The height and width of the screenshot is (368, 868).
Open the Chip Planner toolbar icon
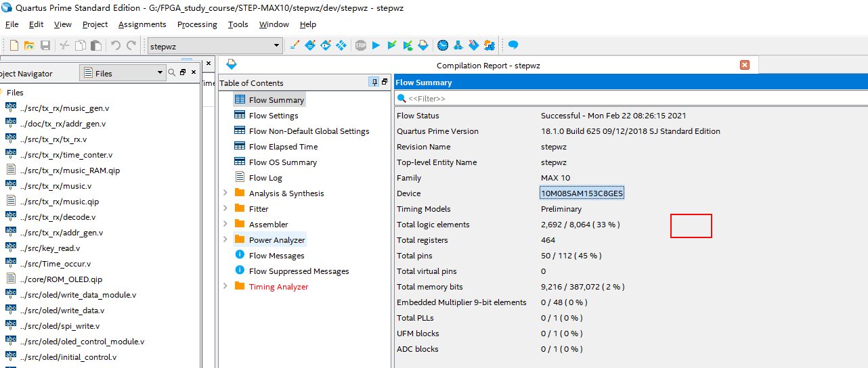(326, 45)
